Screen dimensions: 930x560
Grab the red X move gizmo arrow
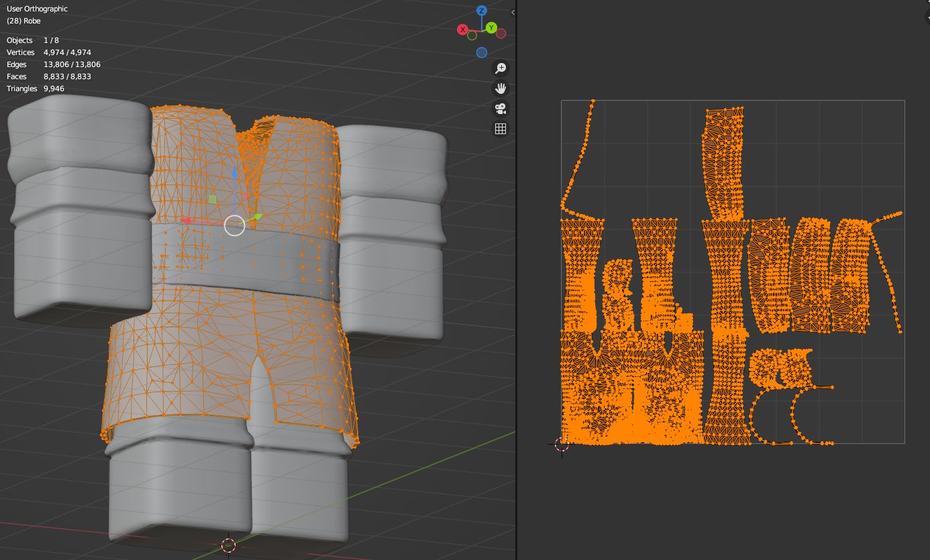tap(187, 221)
